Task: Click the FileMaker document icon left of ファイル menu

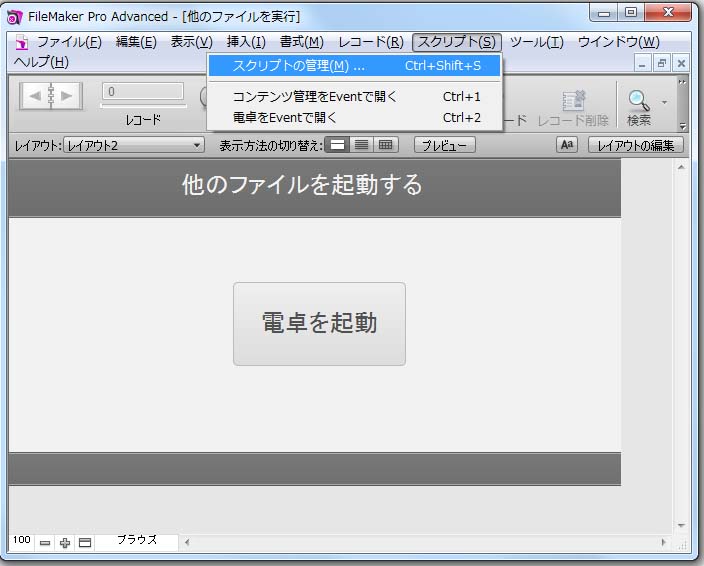Action: tap(21, 42)
